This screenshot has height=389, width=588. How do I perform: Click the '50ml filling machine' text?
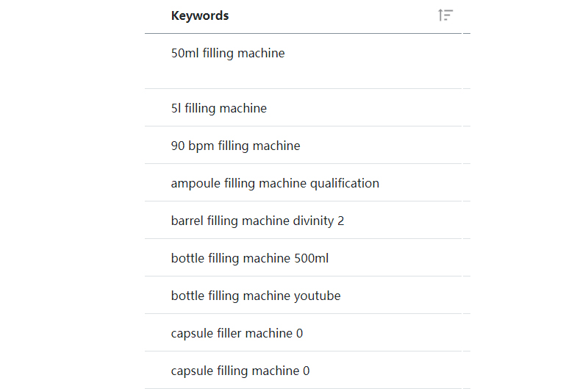click(x=228, y=54)
